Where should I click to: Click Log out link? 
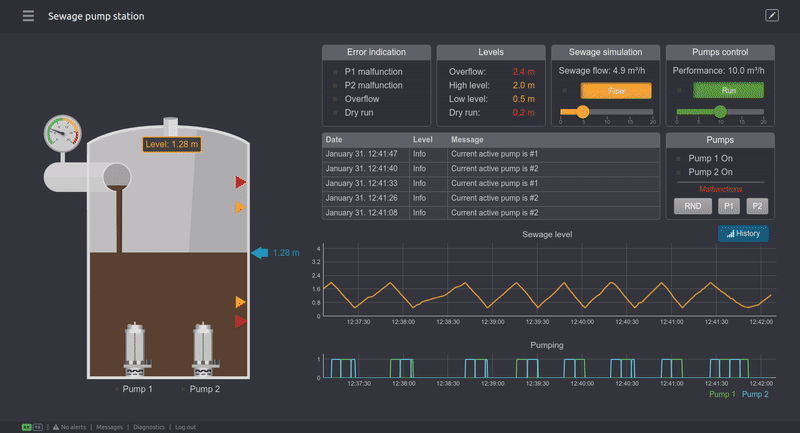186,427
